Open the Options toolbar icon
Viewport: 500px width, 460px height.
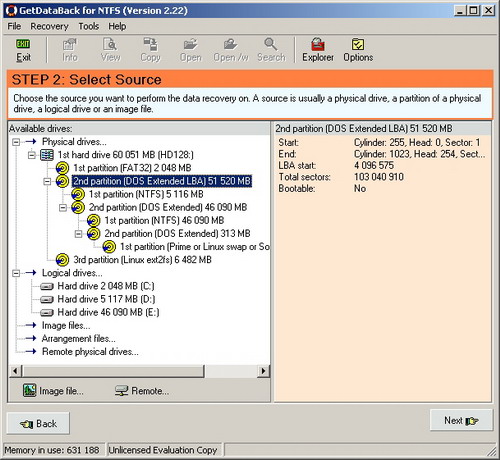(x=358, y=44)
